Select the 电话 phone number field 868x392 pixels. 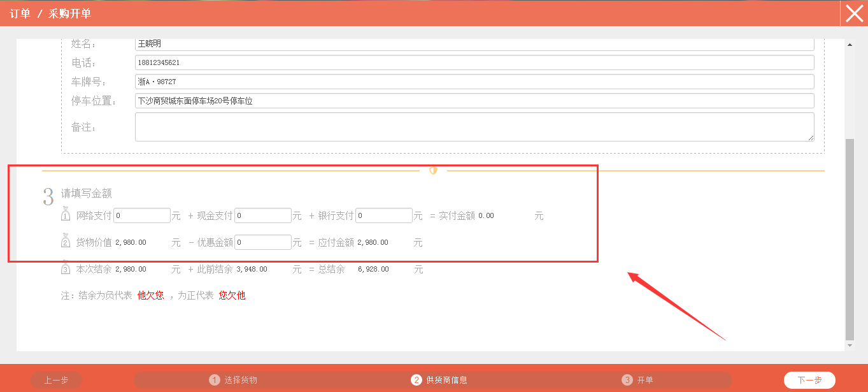pos(474,62)
